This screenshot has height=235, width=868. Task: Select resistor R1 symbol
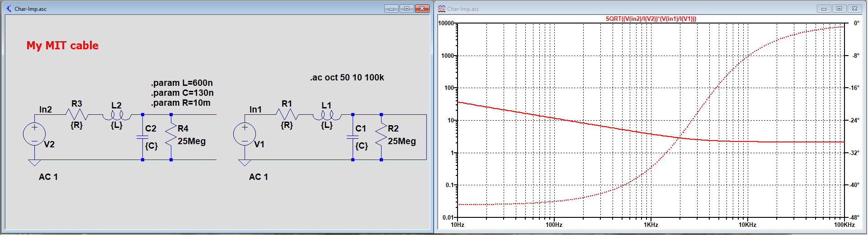pyautogui.click(x=287, y=114)
